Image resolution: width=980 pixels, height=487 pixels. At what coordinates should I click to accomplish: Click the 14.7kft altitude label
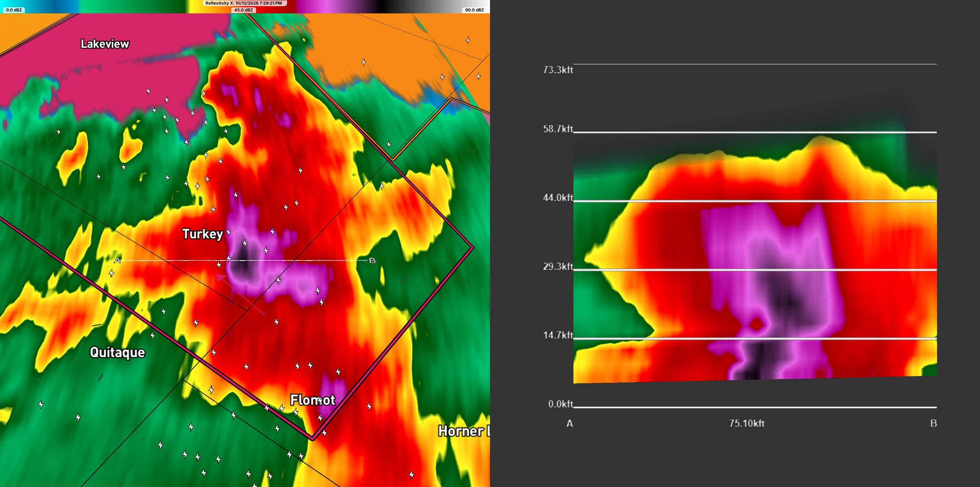pyautogui.click(x=557, y=335)
